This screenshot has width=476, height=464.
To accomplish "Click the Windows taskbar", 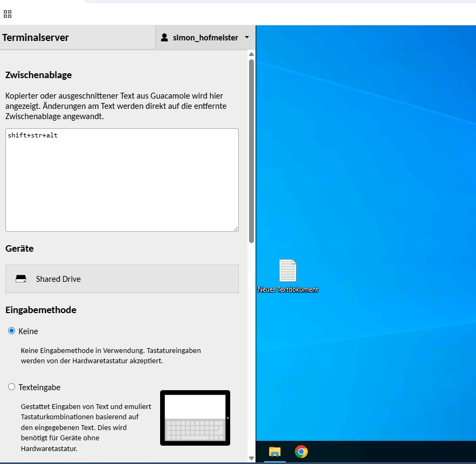I will coord(388,452).
